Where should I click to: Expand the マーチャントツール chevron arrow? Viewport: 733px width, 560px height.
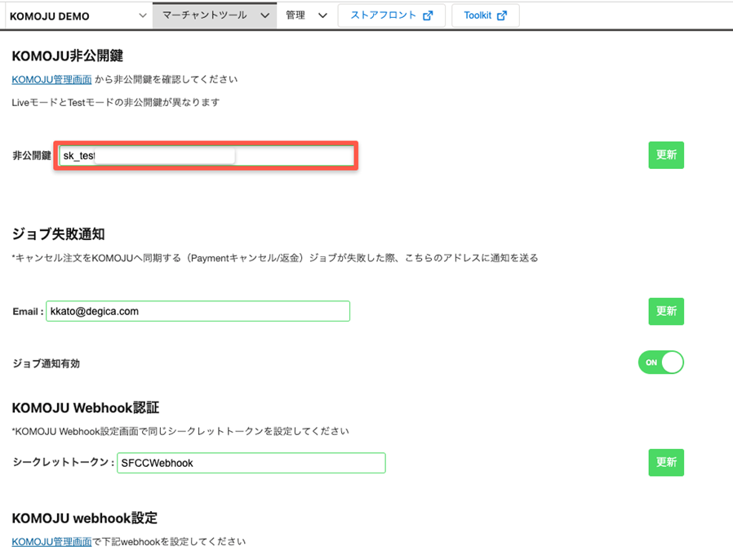265,16
